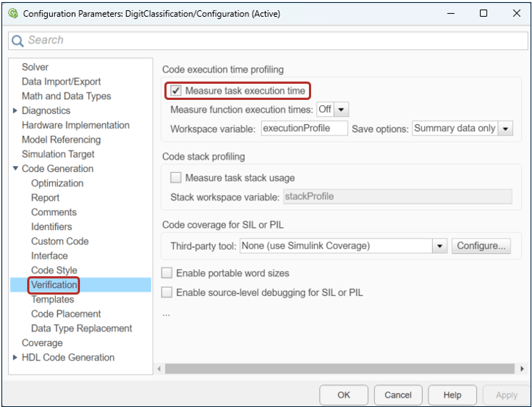Select Code Style under Code Generation
This screenshot has width=532, height=407.
[x=54, y=270]
